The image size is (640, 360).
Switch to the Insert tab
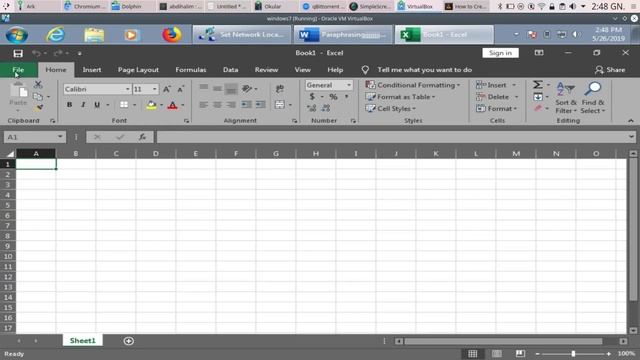pos(92,70)
